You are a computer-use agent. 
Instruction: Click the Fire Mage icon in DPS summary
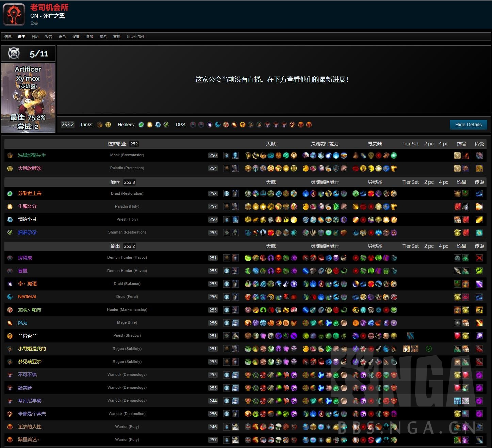click(234, 125)
